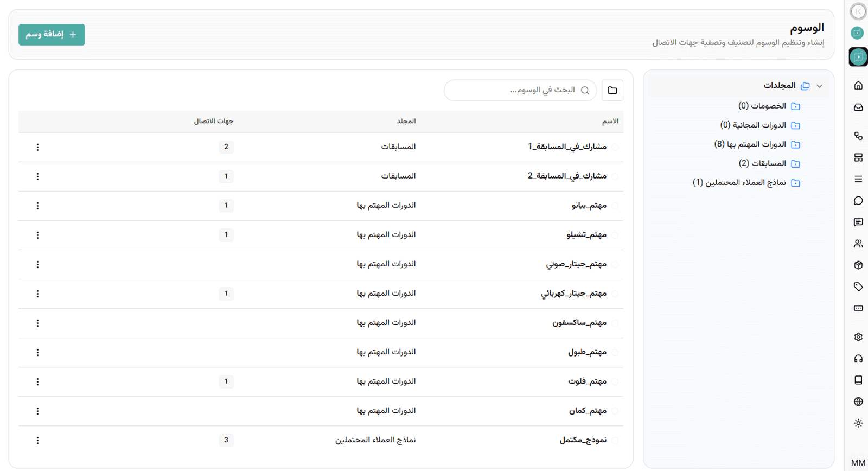This screenshot has width=868, height=471.
Task: Open the نماذج العملاء المحتملين (1) folder
Action: (746, 182)
